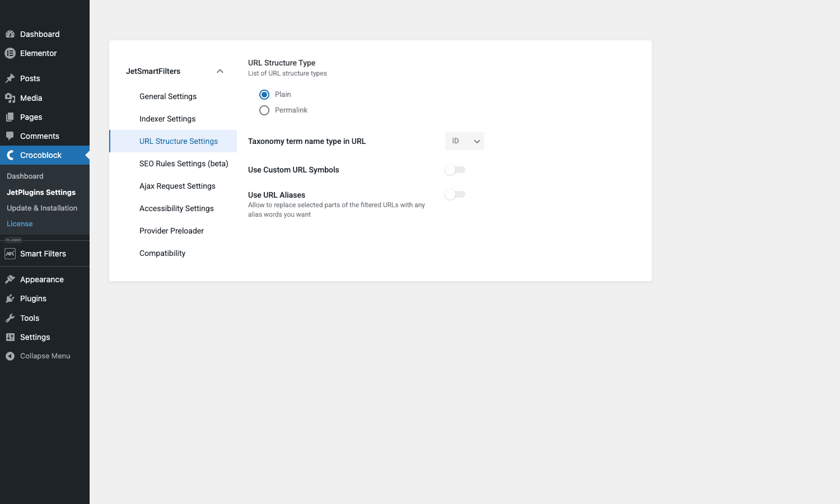Open JetPlugins Settings submenu link

pyautogui.click(x=41, y=192)
